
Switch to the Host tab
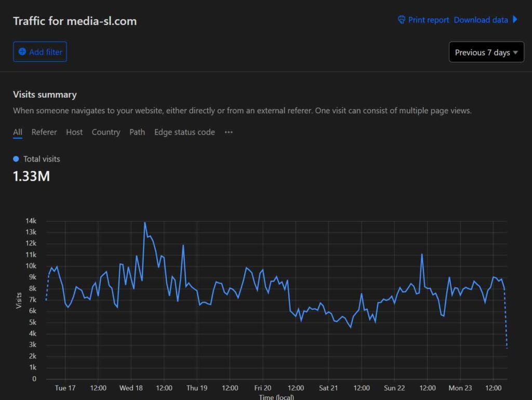pos(74,132)
